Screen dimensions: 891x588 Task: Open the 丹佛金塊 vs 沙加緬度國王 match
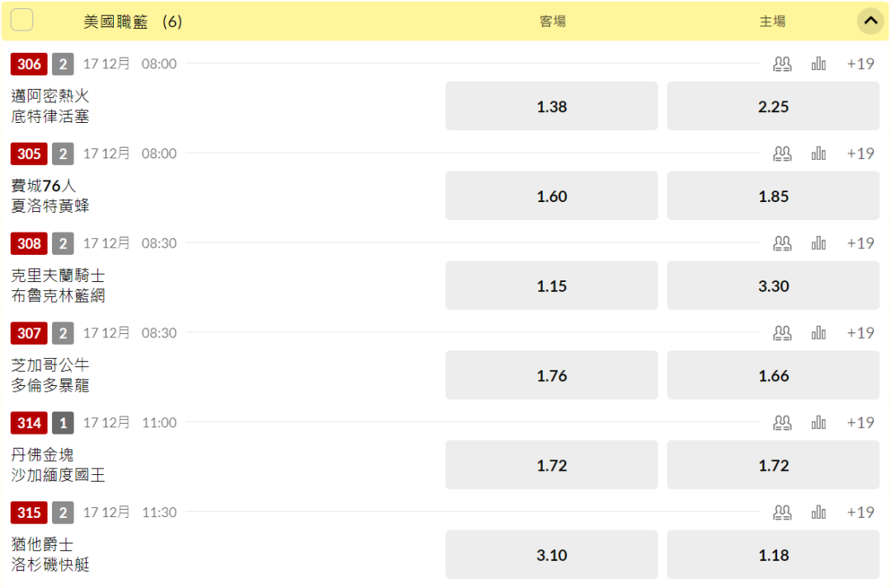tap(58, 465)
